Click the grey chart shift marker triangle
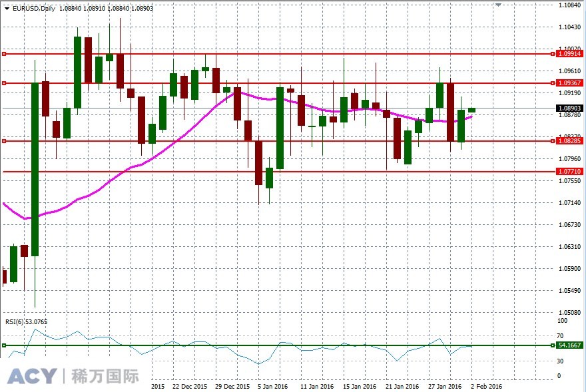This screenshot has height=392, width=586. pyautogui.click(x=498, y=5)
